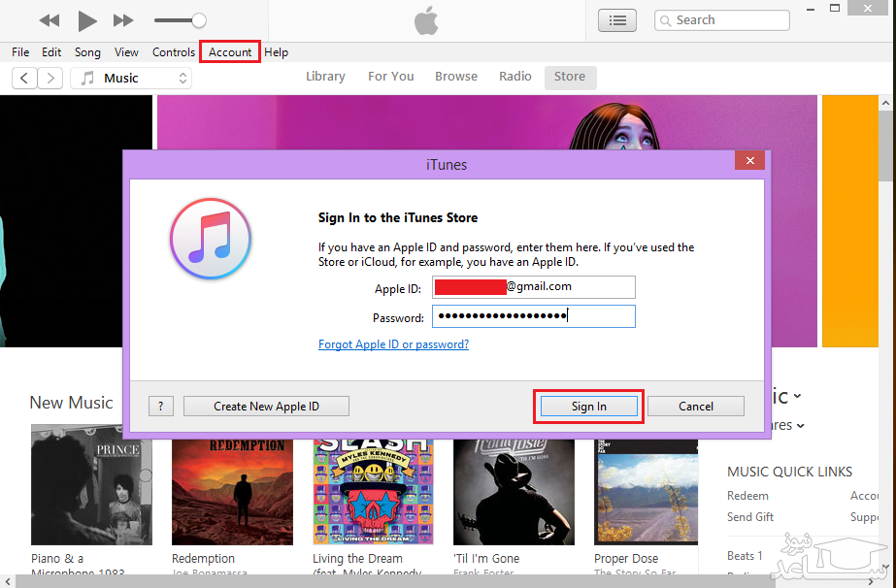
Task: Switch to the Library tab
Action: tap(325, 77)
